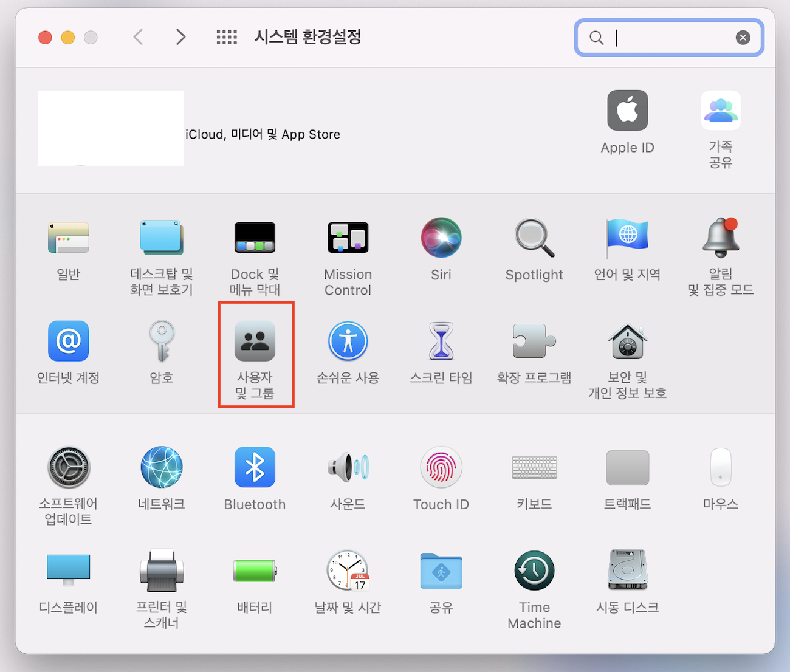Click the red close window button
790x672 pixels.
point(45,38)
